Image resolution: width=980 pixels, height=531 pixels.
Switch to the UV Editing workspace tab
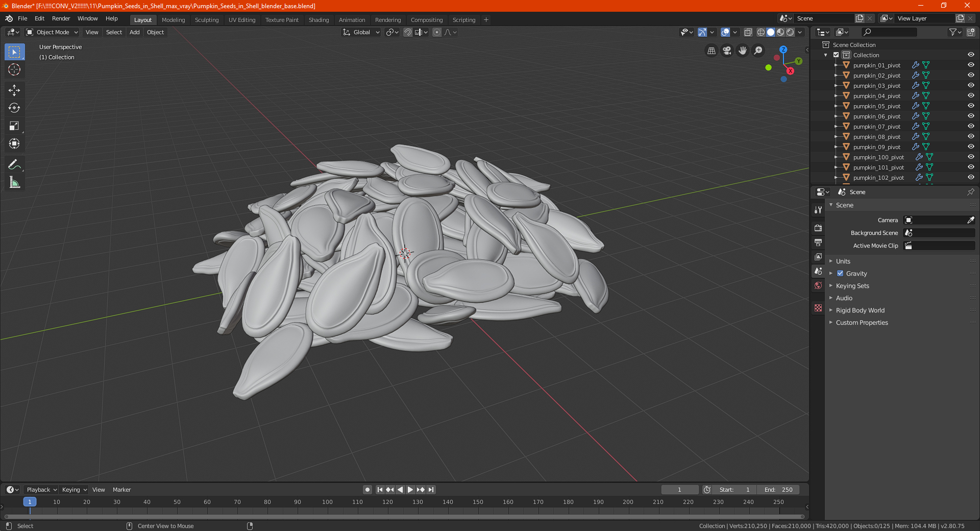(242, 20)
